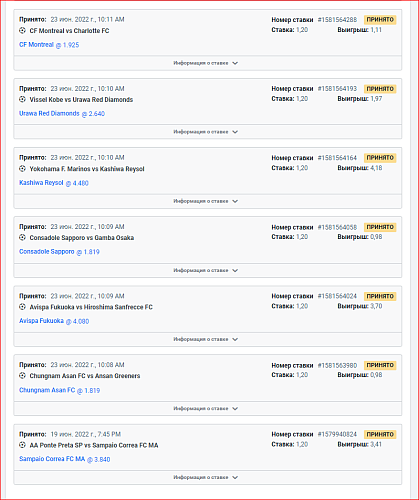
Task: Click soccer icon beside Consadole Sapporo match
Action: [22, 238]
